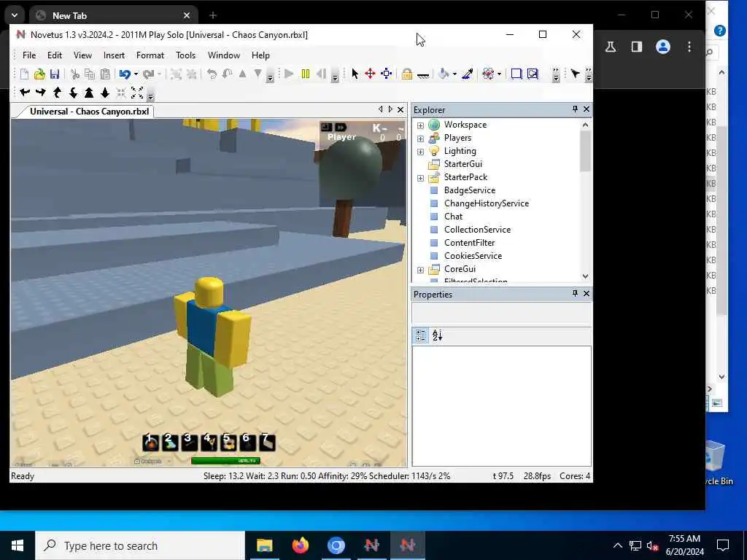Select ChangeHistoryService in Explorer
The image size is (747, 560).
click(487, 203)
